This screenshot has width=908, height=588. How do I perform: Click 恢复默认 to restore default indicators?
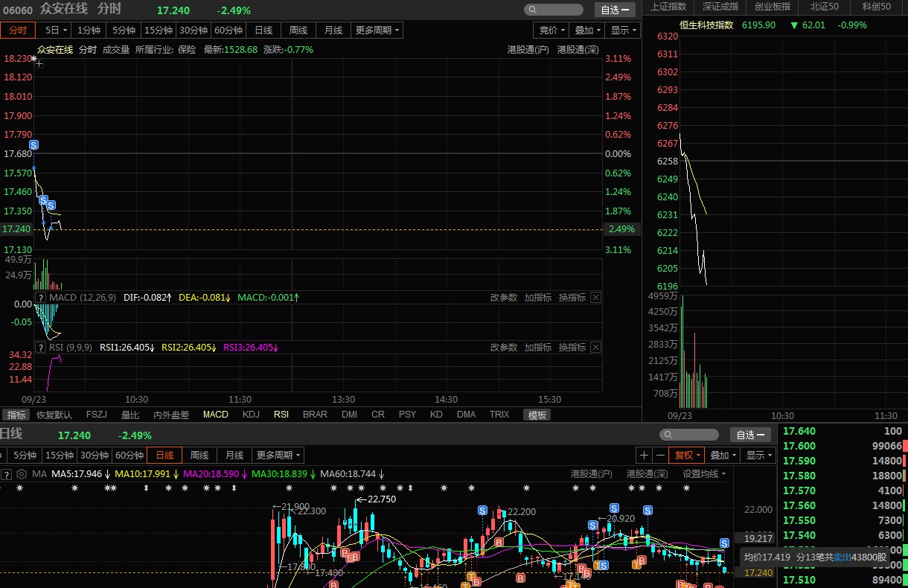coord(54,415)
